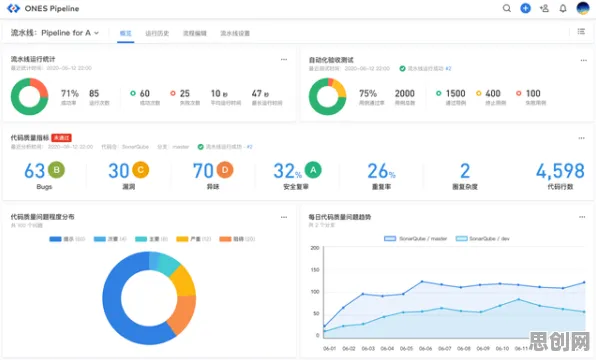Switch to the 运行历史 tab
This screenshot has height=360, width=596.
pyautogui.click(x=157, y=33)
